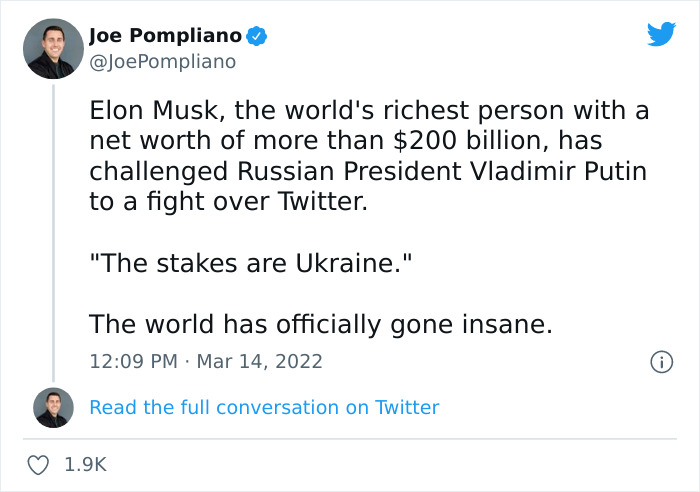
Task: Read the full conversation on Twitter
Action: coord(264,407)
